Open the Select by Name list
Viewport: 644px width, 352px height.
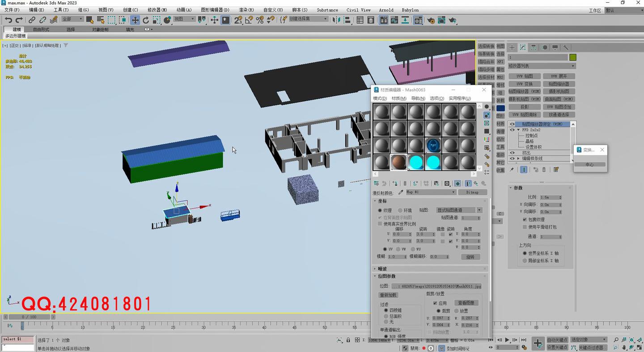tap(101, 20)
